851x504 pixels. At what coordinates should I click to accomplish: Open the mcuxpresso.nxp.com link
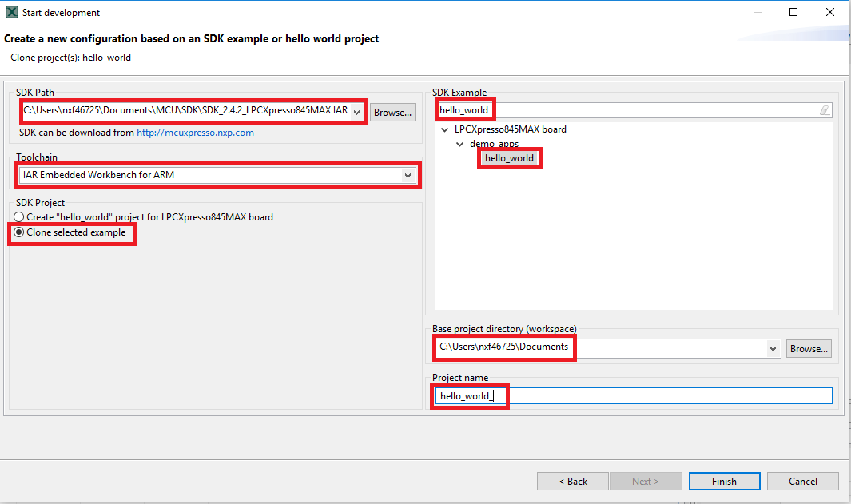195,133
